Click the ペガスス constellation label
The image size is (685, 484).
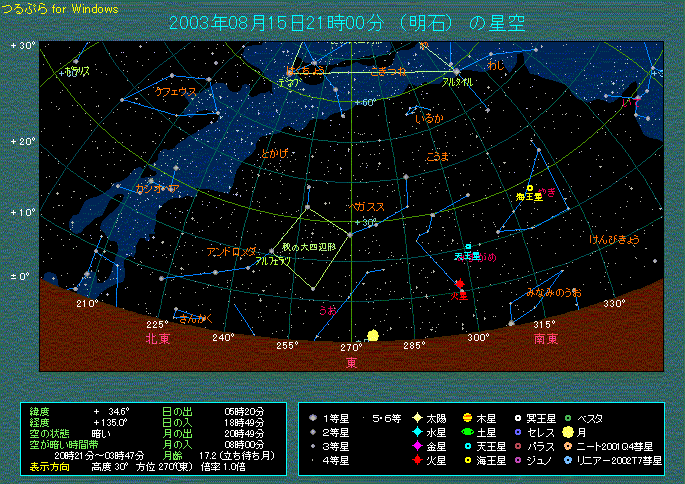(366, 206)
